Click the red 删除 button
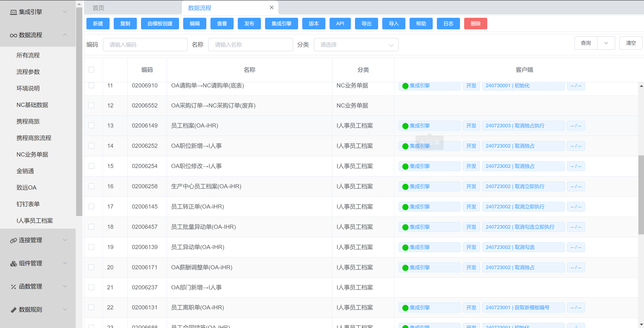 (x=475, y=24)
